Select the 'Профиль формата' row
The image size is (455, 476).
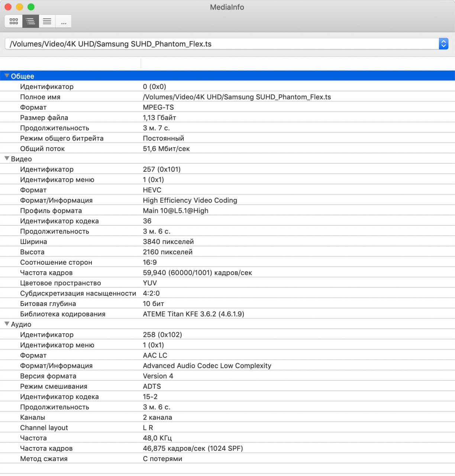[x=227, y=210]
